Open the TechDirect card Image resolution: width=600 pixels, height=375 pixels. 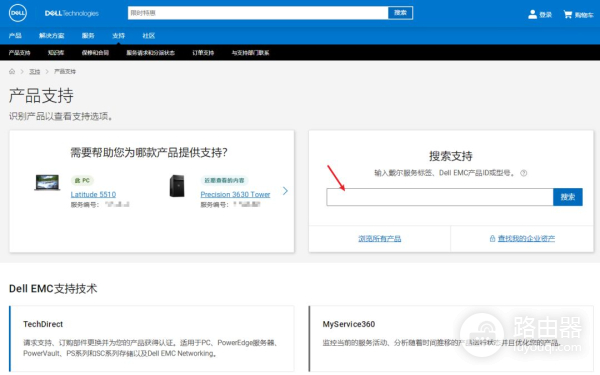[152, 338]
